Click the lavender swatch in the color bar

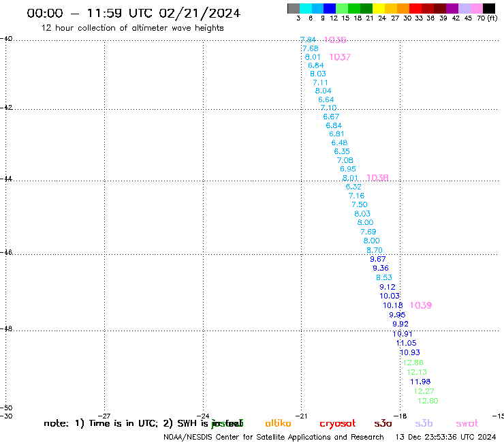click(464, 8)
